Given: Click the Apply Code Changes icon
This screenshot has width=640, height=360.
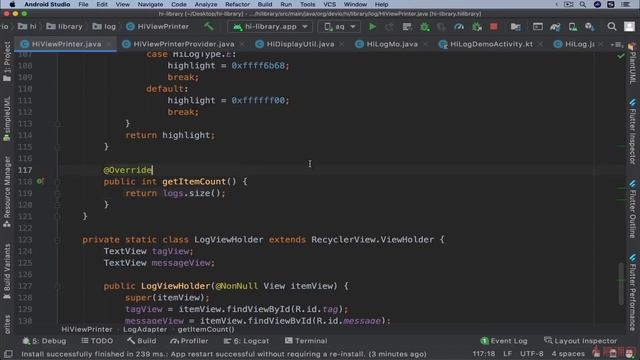Looking at the screenshot, I should pyautogui.click(x=407, y=27).
